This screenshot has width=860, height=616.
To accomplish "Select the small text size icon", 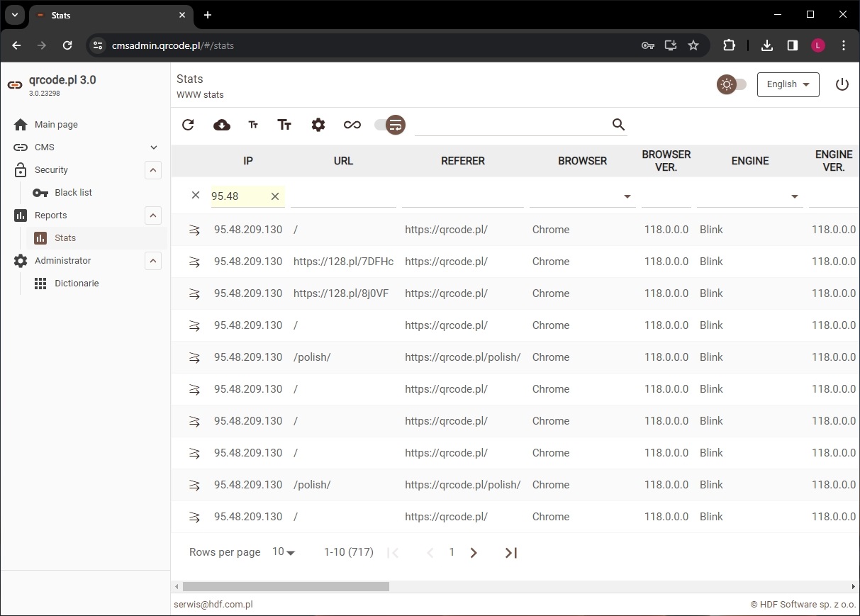I will [253, 125].
